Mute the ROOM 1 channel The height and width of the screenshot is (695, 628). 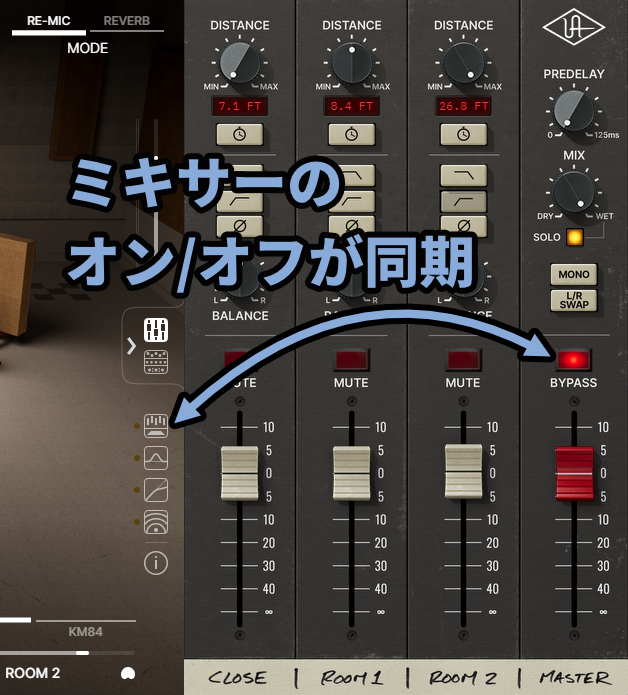tap(351, 358)
